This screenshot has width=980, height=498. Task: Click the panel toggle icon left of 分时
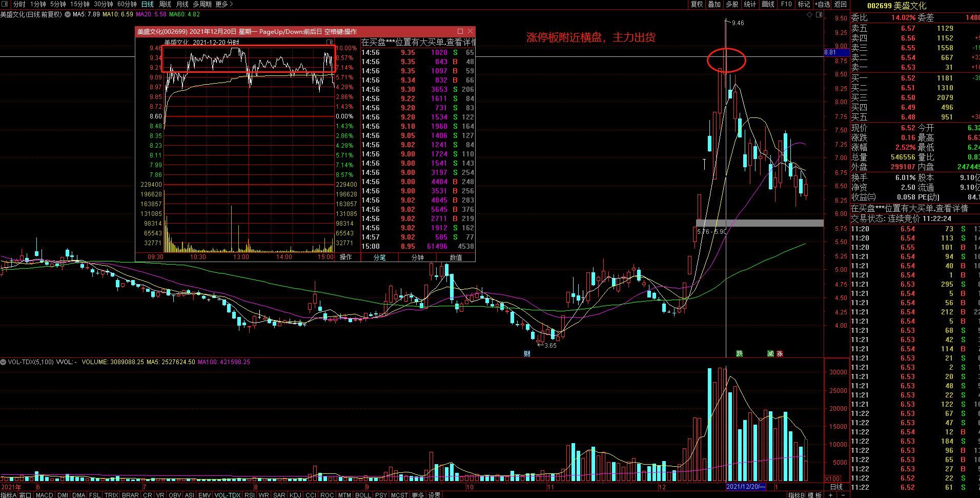[x=5, y=4]
